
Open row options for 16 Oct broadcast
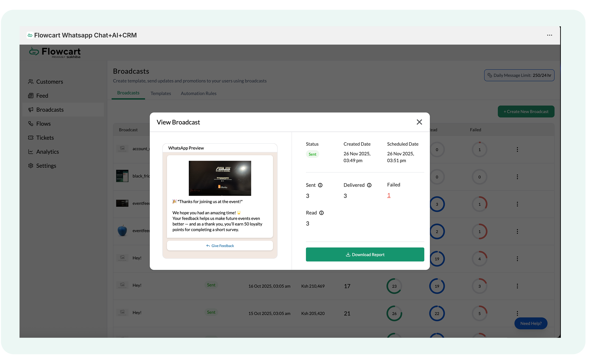517,286
